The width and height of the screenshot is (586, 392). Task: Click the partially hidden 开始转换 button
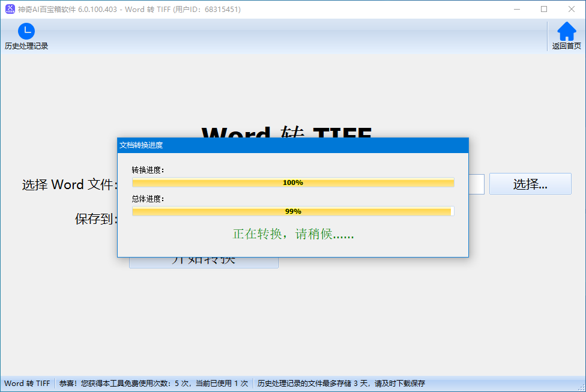coord(204,262)
